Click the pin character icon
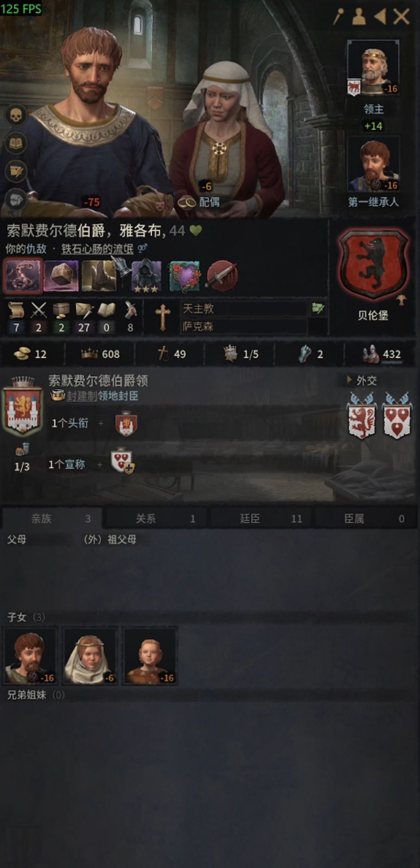The image size is (420, 868). point(338,16)
